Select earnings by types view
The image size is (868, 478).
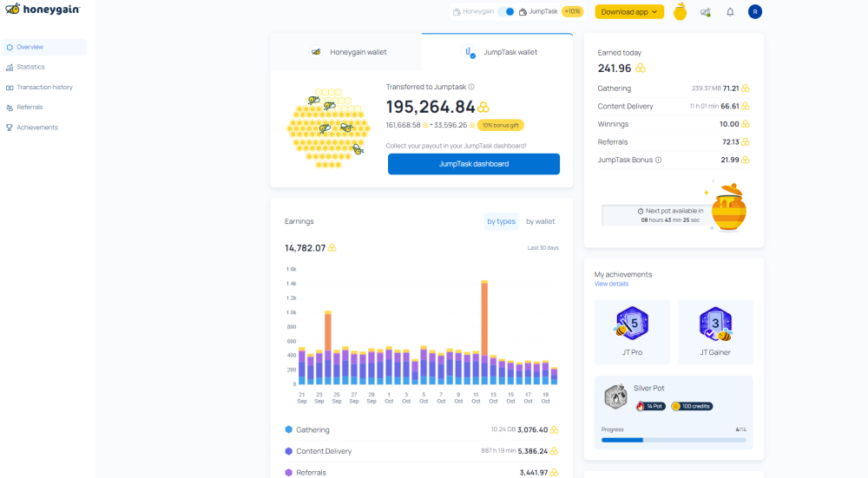coord(501,221)
